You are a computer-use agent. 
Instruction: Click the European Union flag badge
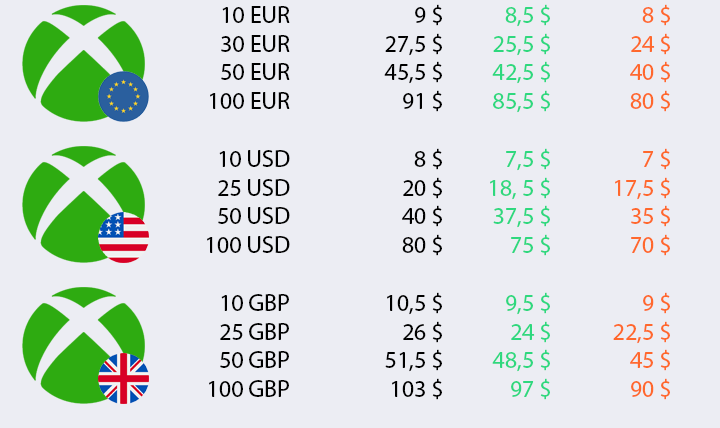[x=124, y=96]
